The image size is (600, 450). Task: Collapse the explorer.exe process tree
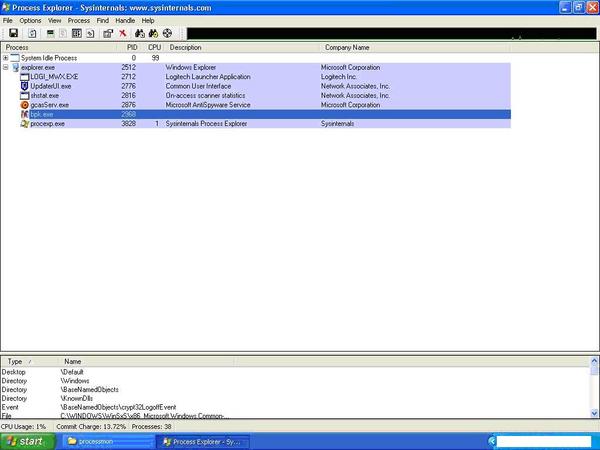[x=6, y=67]
